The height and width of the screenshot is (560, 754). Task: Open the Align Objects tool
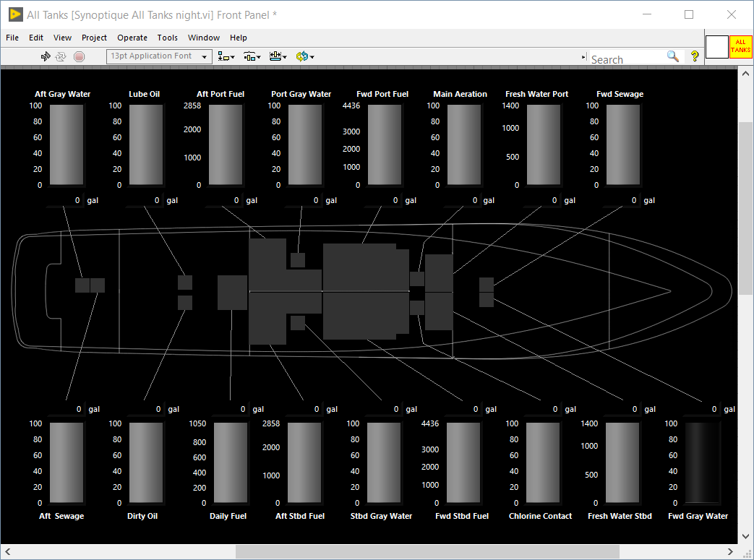point(223,56)
